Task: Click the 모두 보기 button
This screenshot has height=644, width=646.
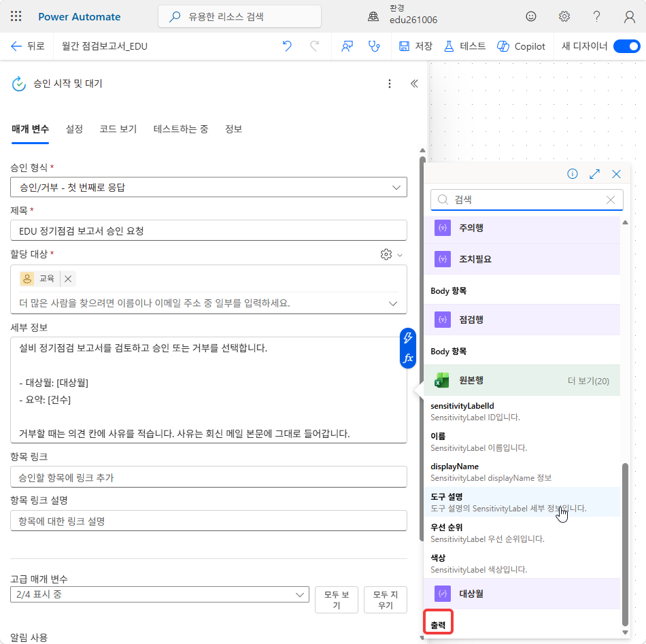Action: [x=336, y=600]
